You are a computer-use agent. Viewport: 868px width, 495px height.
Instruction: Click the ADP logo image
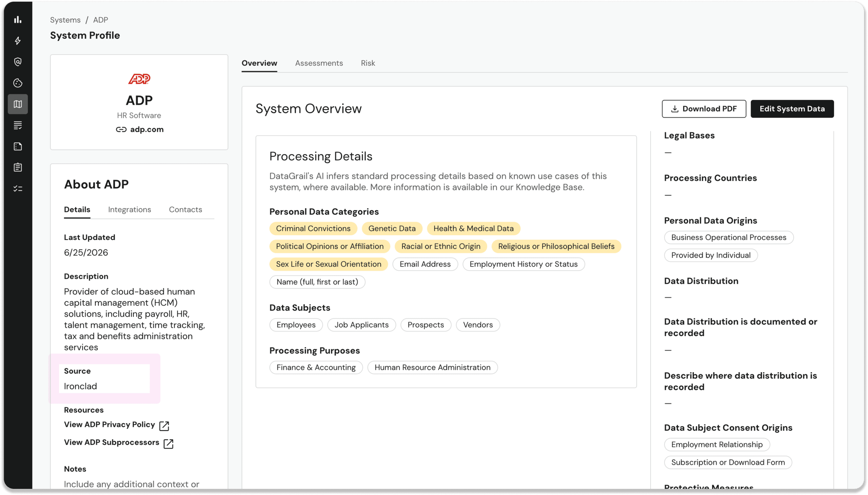tap(139, 79)
